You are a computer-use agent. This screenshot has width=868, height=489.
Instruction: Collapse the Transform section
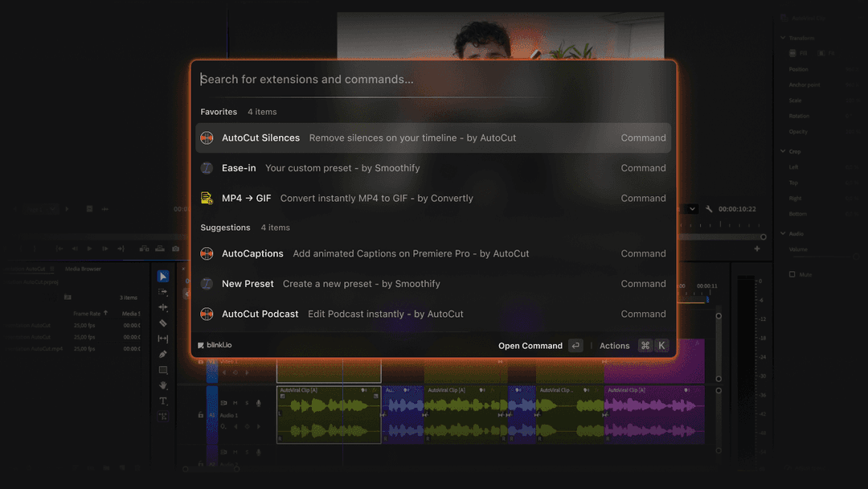tap(783, 38)
